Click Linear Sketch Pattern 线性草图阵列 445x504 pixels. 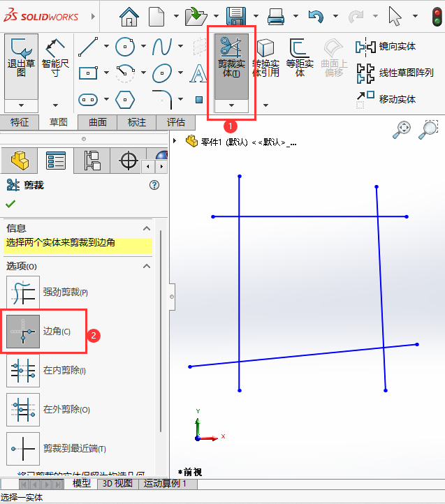395,73
